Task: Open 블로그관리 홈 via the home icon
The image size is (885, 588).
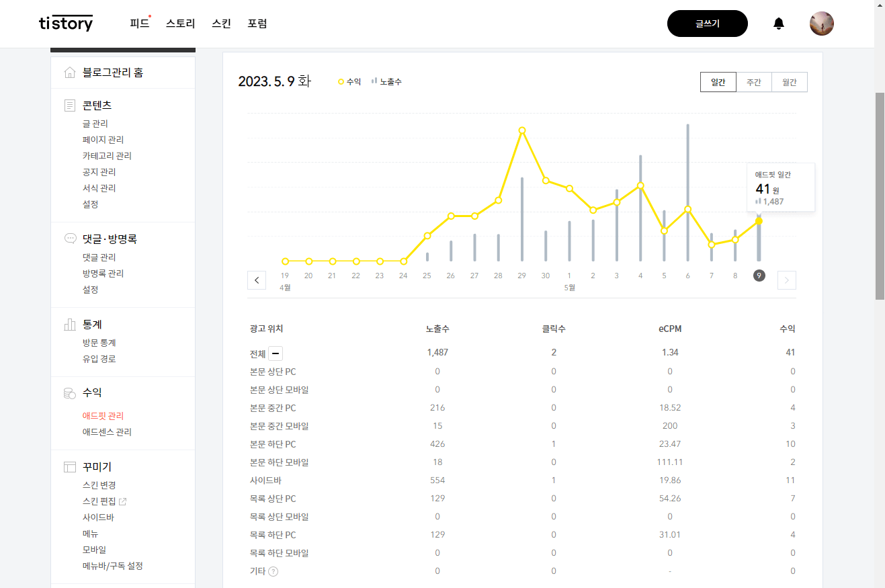Action: coord(69,71)
